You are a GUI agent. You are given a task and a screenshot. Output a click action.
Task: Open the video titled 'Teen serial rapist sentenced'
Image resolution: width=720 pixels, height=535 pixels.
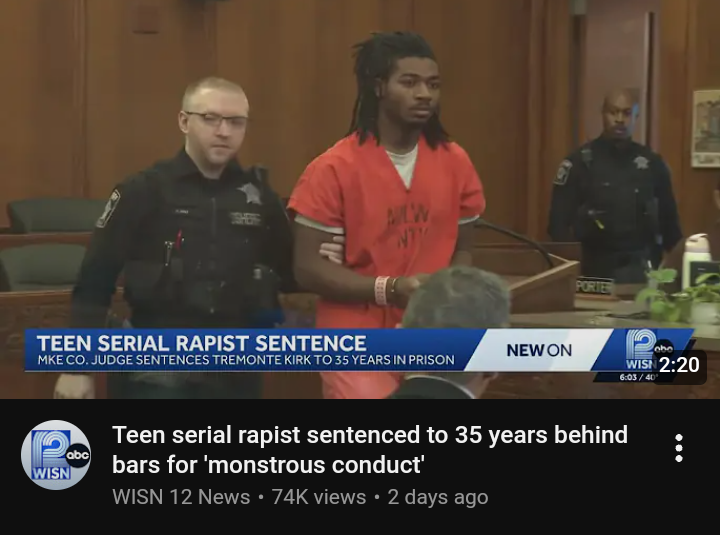click(x=370, y=450)
